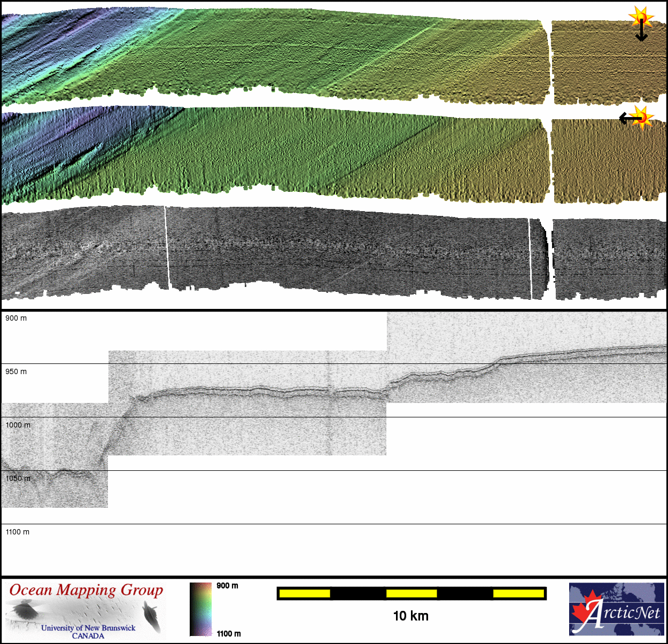
Task: Click the 10 km scale label
Action: [x=410, y=616]
